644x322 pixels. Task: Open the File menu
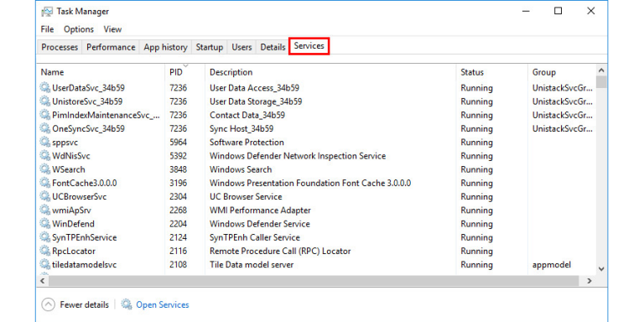coord(47,29)
